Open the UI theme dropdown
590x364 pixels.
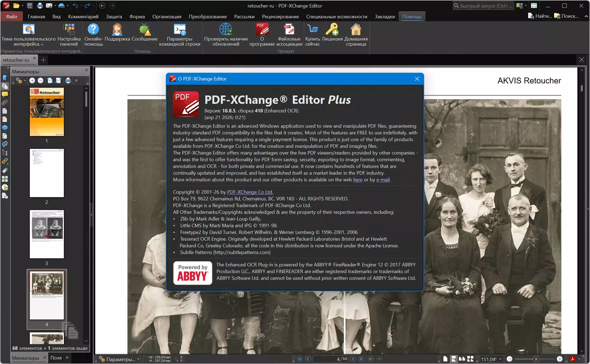pos(29,34)
